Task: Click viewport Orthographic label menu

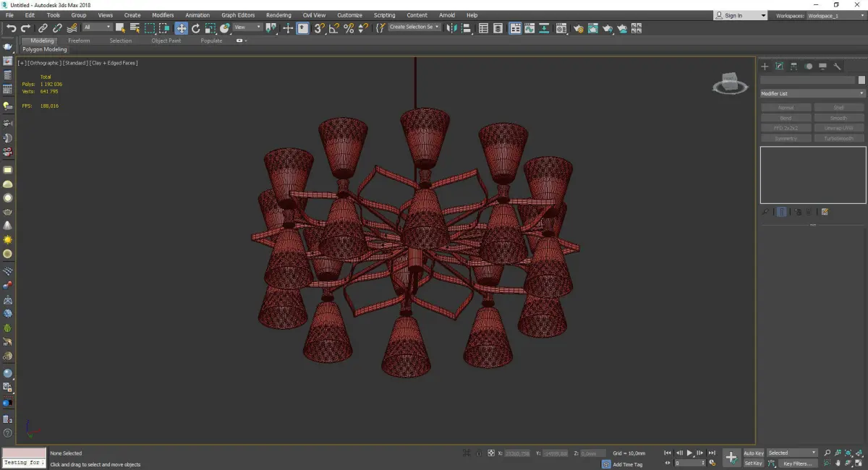Action: pyautogui.click(x=44, y=63)
